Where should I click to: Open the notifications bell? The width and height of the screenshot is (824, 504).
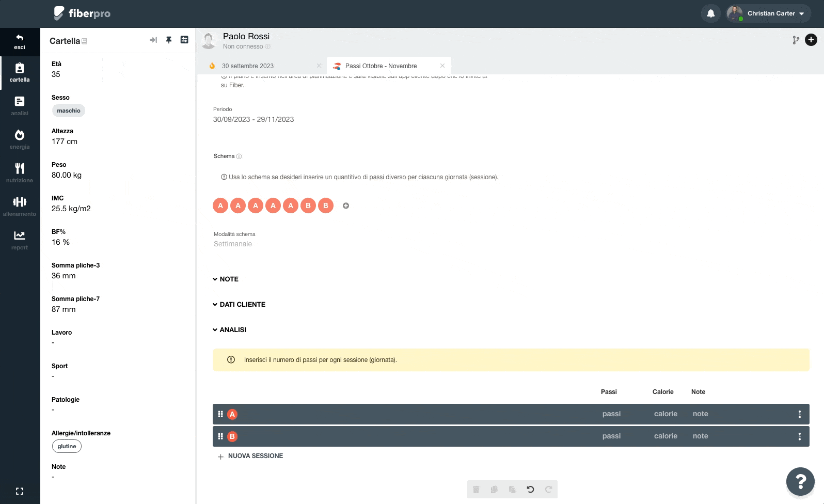711,13
